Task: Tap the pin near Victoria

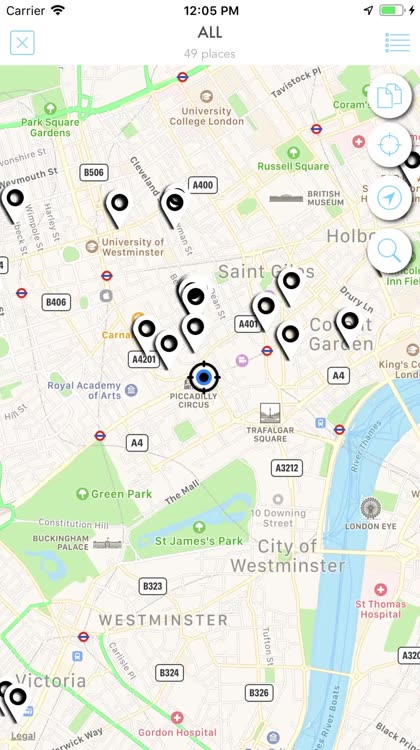Action: click(16, 703)
